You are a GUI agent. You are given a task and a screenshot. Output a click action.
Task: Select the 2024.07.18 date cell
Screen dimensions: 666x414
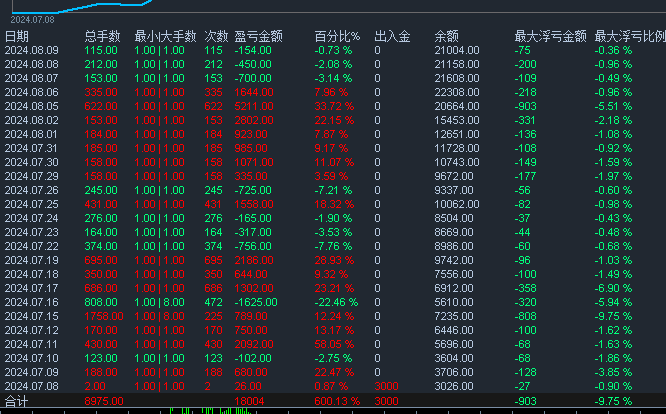[31, 275]
